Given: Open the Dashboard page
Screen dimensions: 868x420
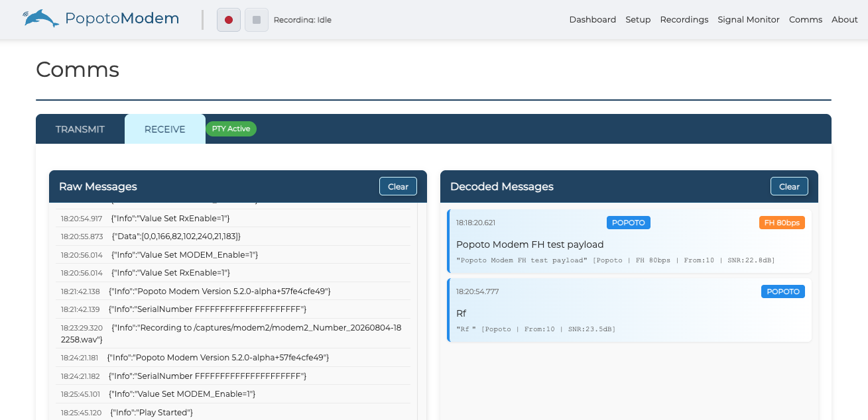Looking at the screenshot, I should pyautogui.click(x=593, y=20).
